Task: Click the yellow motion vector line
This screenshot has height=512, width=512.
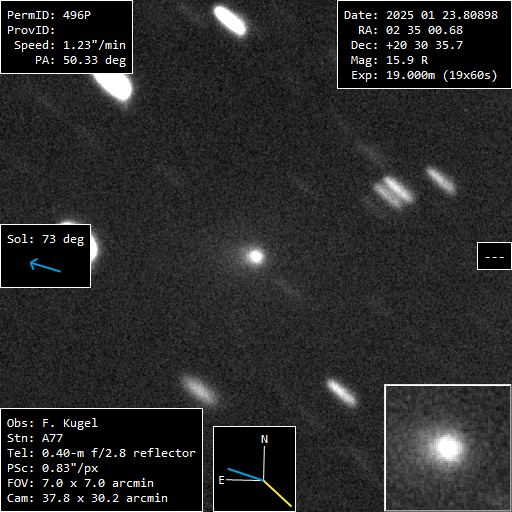Action: pyautogui.click(x=278, y=494)
